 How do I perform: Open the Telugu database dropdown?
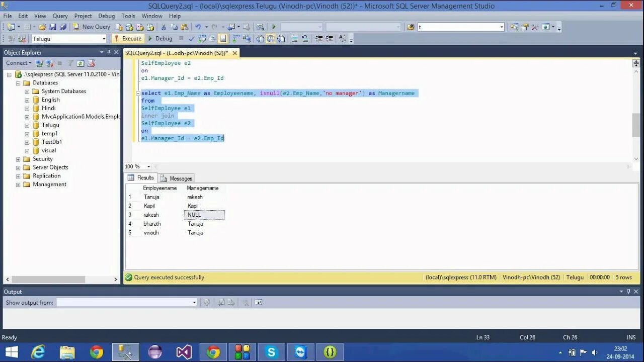click(104, 39)
